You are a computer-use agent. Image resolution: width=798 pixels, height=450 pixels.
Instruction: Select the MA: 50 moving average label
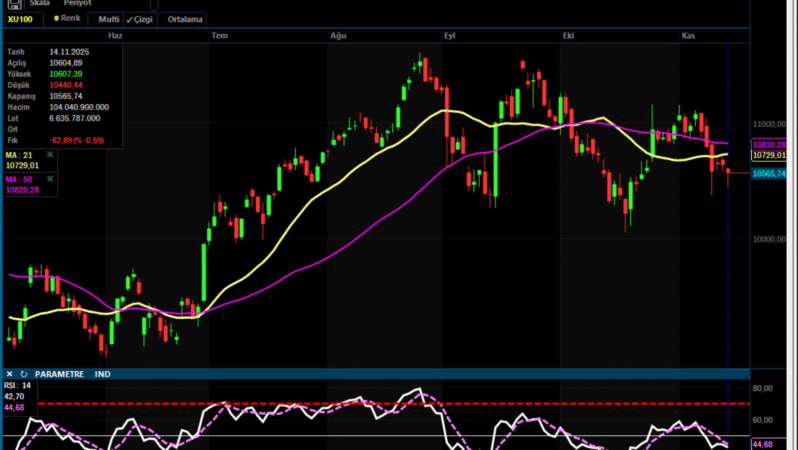coord(21,178)
